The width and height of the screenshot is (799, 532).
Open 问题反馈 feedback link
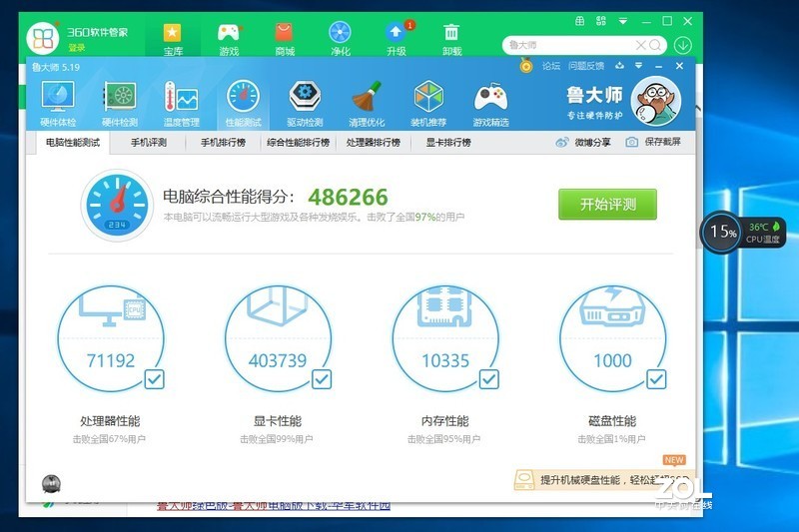[x=586, y=66]
